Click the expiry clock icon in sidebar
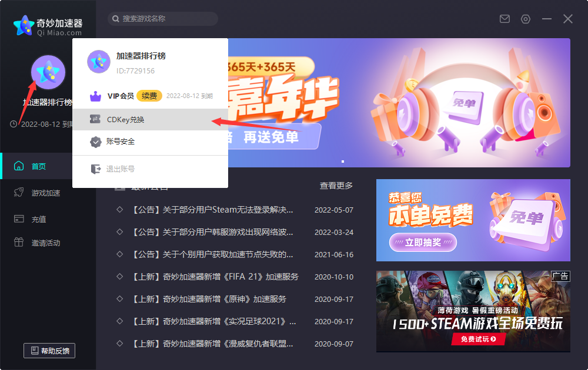Image resolution: width=588 pixels, height=370 pixels. [14, 124]
